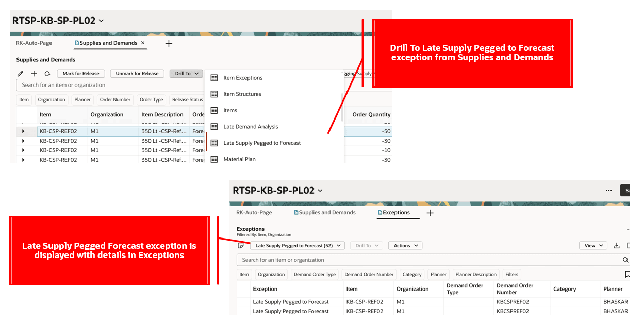The height and width of the screenshot is (323, 644).
Task: Switch to RK-Auto-Page tab in lower window
Action: (254, 213)
